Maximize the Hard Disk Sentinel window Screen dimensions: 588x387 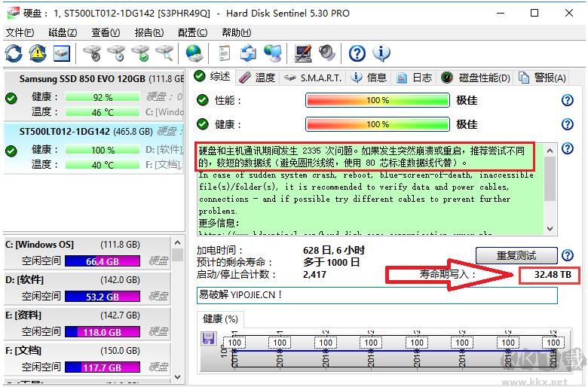[x=534, y=13]
